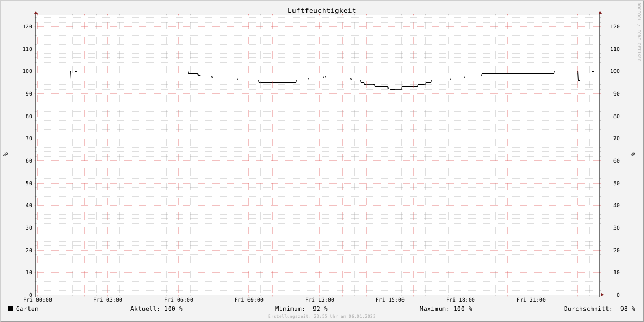Click the "Aktuell: 100 %" value
The width and height of the screenshot is (644, 322).
pyautogui.click(x=157, y=309)
